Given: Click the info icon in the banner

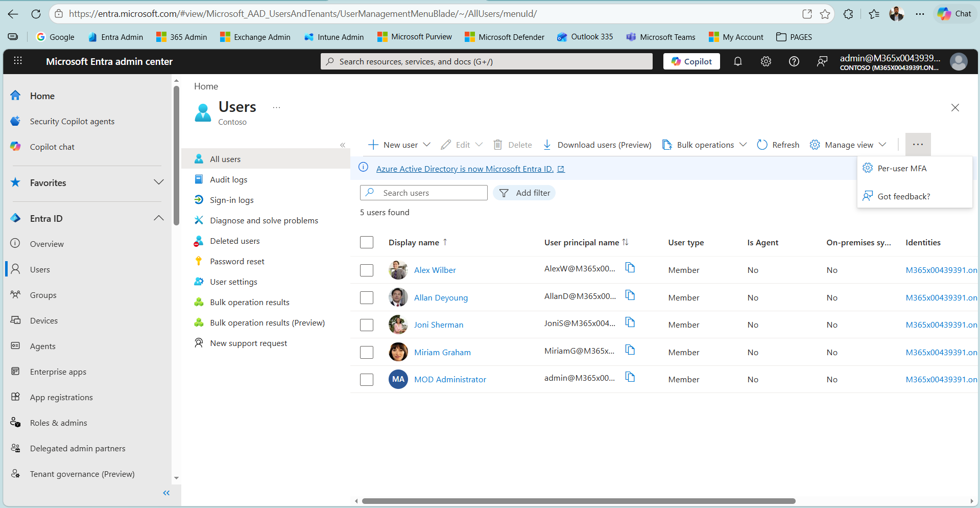Looking at the screenshot, I should pyautogui.click(x=363, y=167).
